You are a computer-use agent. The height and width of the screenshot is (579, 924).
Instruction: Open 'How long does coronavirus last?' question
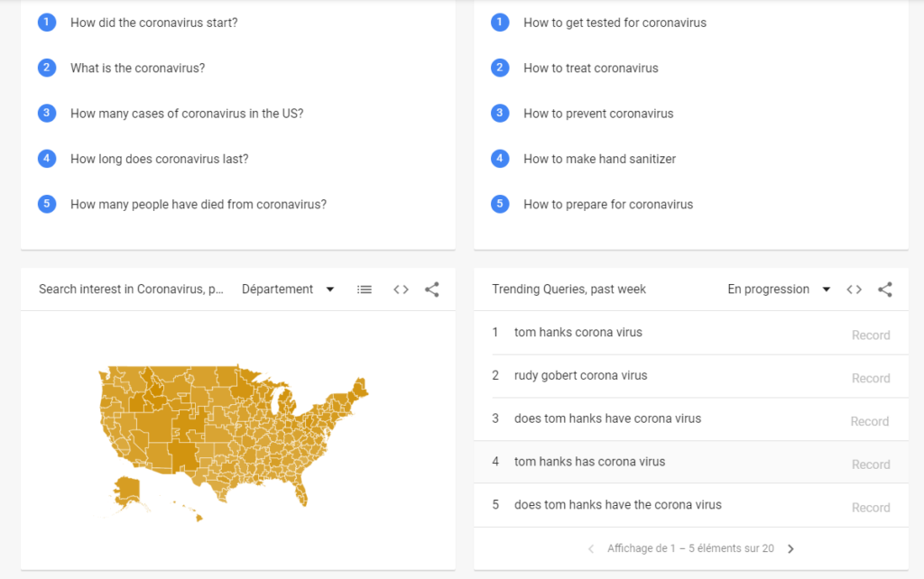click(159, 159)
